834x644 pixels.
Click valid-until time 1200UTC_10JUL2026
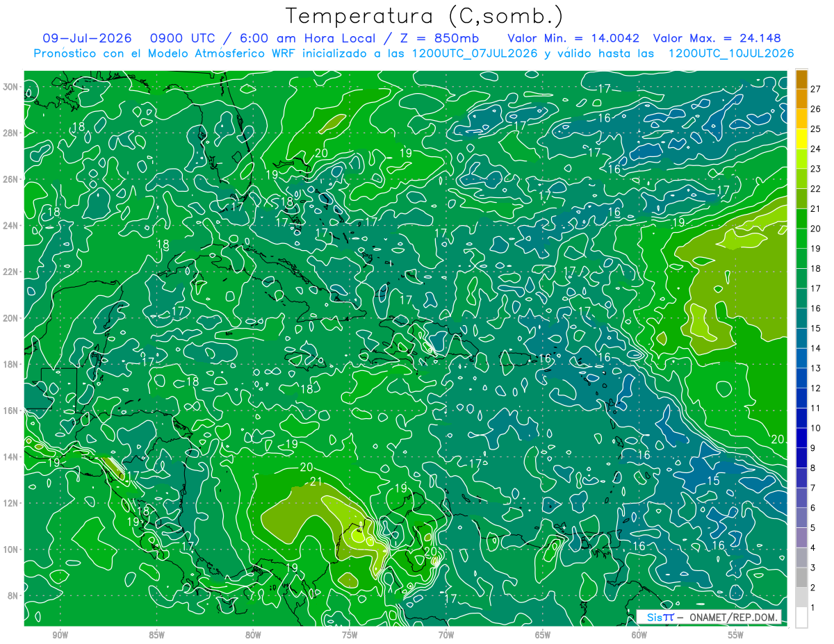[x=731, y=53]
